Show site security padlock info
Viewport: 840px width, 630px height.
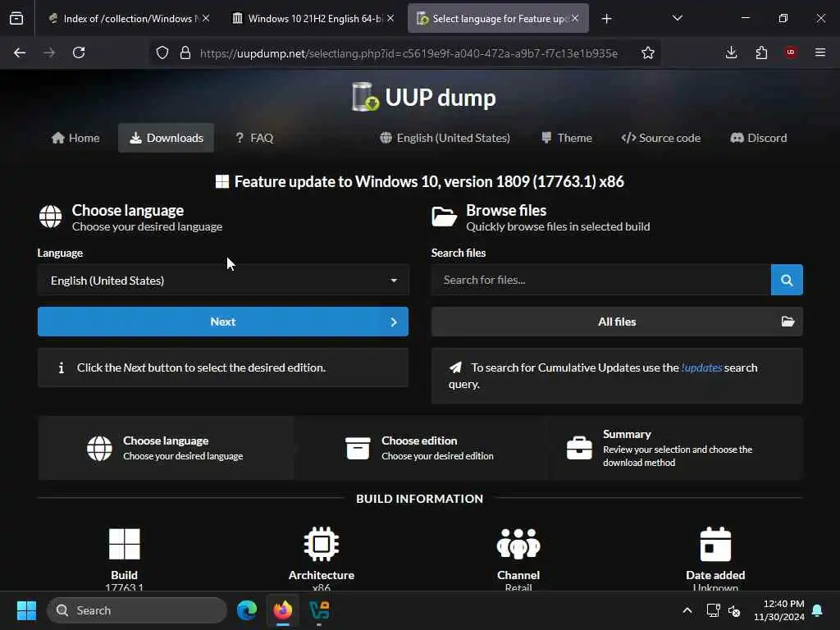(185, 52)
